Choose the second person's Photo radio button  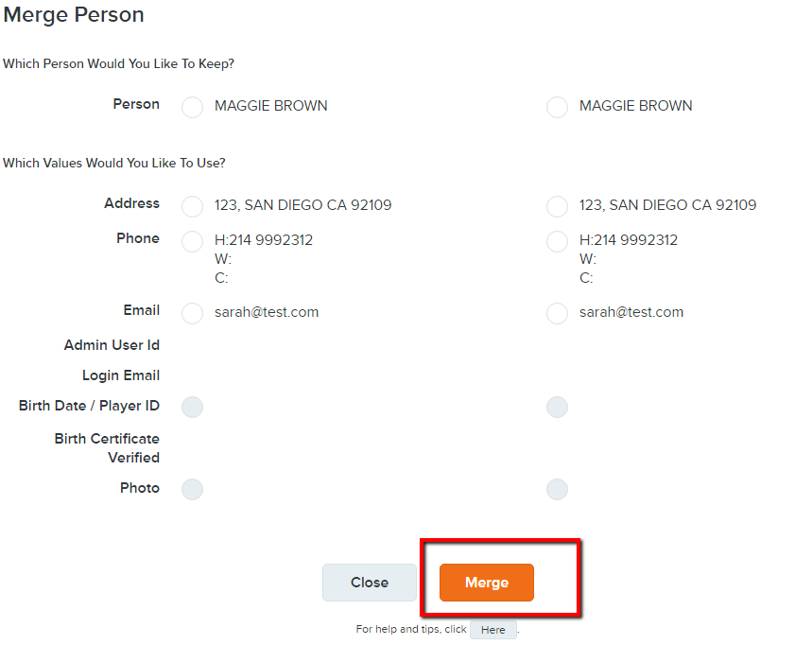click(557, 490)
